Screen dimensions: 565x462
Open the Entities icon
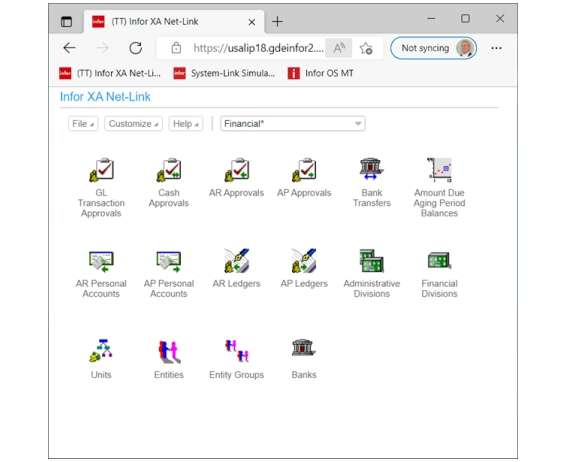click(x=169, y=351)
